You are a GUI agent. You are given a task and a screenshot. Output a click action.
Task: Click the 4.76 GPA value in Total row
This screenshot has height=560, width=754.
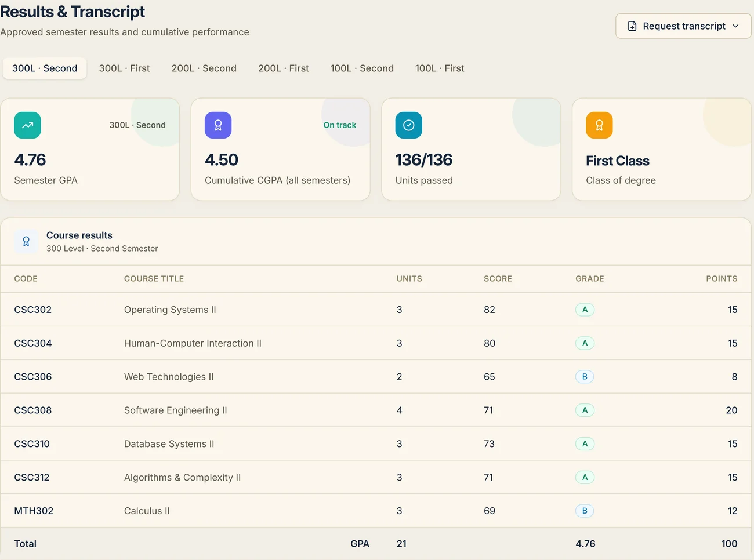[585, 544]
